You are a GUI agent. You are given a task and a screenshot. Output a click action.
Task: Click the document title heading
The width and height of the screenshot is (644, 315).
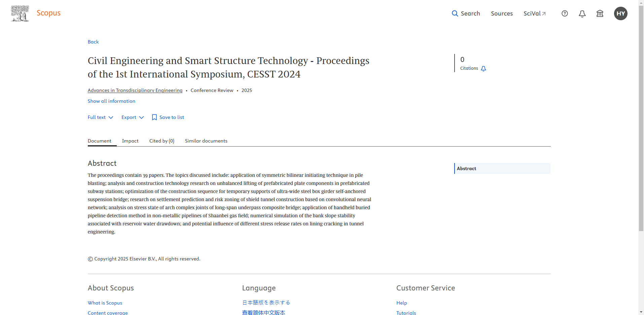(228, 67)
